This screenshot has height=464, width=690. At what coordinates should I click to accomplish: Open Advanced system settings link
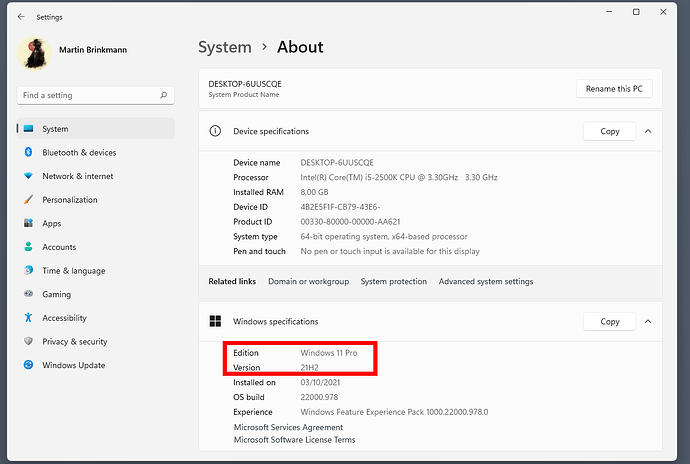pos(485,281)
